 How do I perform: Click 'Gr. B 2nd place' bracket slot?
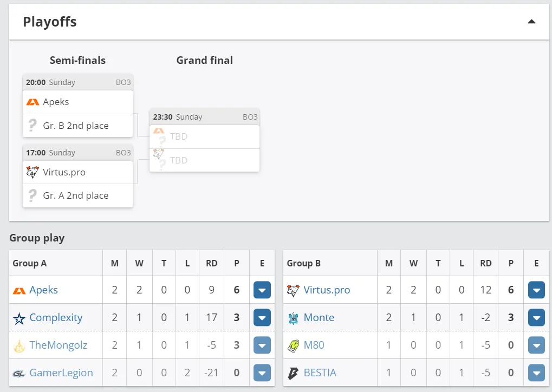[x=78, y=126]
